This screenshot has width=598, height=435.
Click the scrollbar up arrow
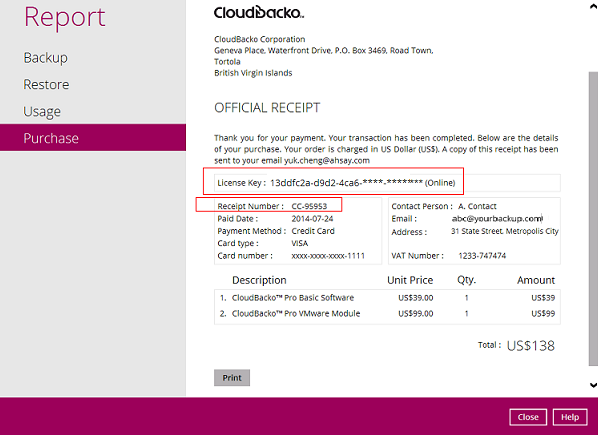coord(593,6)
